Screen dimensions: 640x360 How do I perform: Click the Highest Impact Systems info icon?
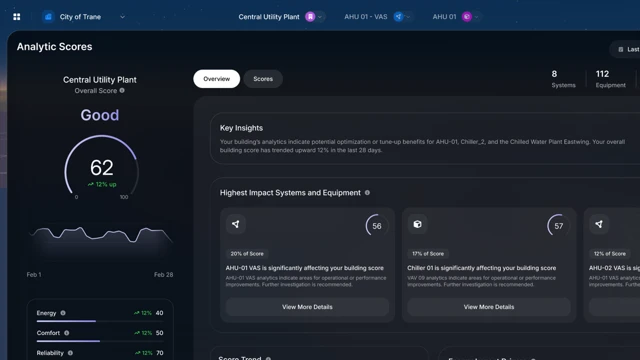click(367, 193)
